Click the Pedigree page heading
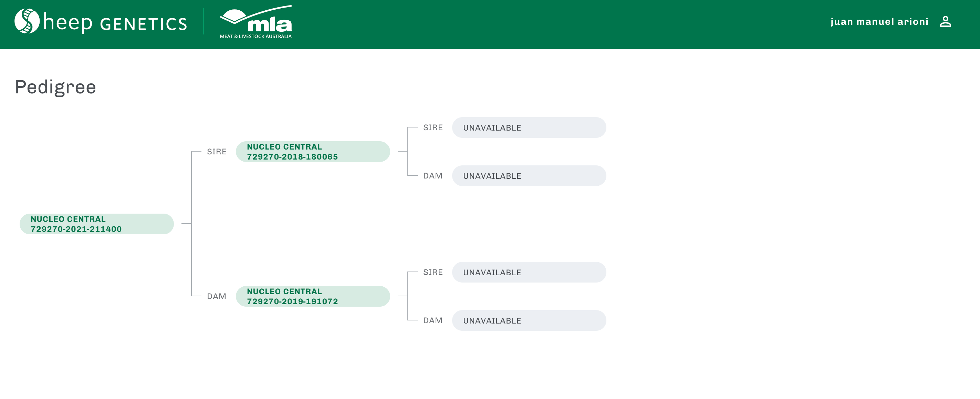Viewport: 980px width, 399px height. [55, 87]
